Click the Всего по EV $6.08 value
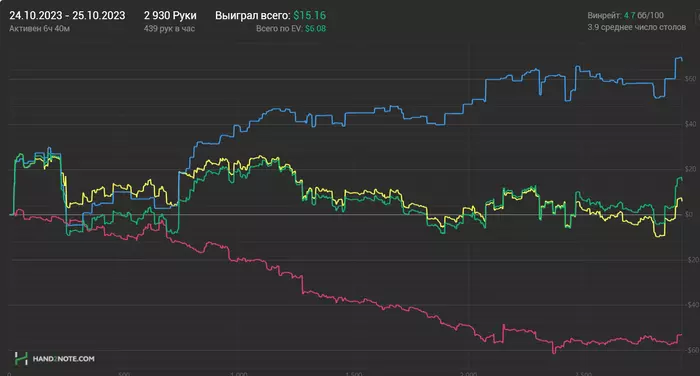The height and width of the screenshot is (376, 700). pos(291,29)
